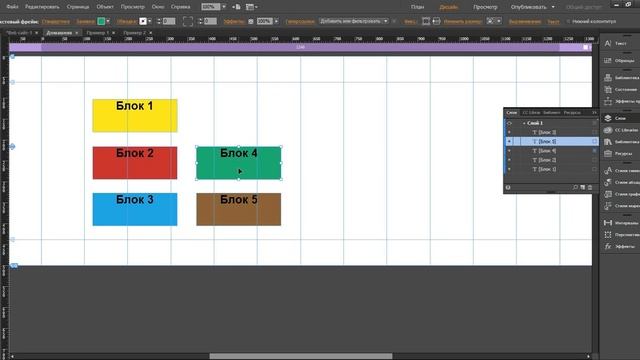640x360 pixels.
Task: Switch to the Ресурсы tab in layers panel
Action: (572, 112)
